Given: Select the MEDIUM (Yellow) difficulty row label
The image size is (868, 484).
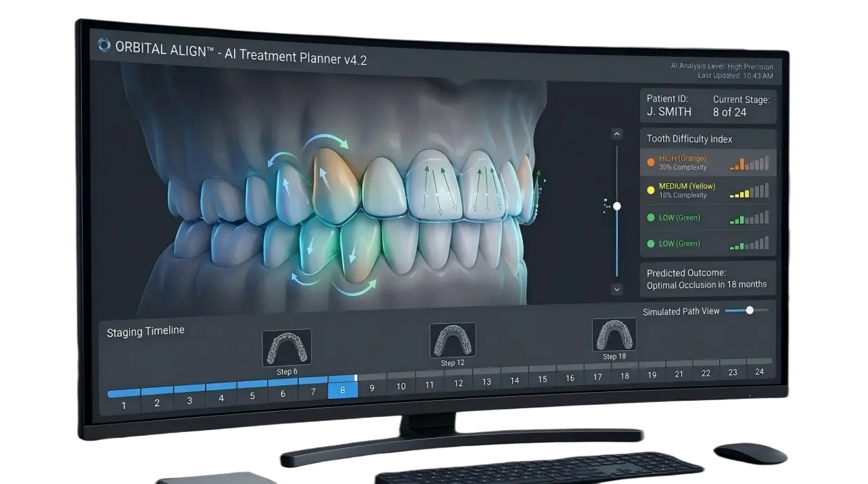Looking at the screenshot, I should click(x=687, y=187).
